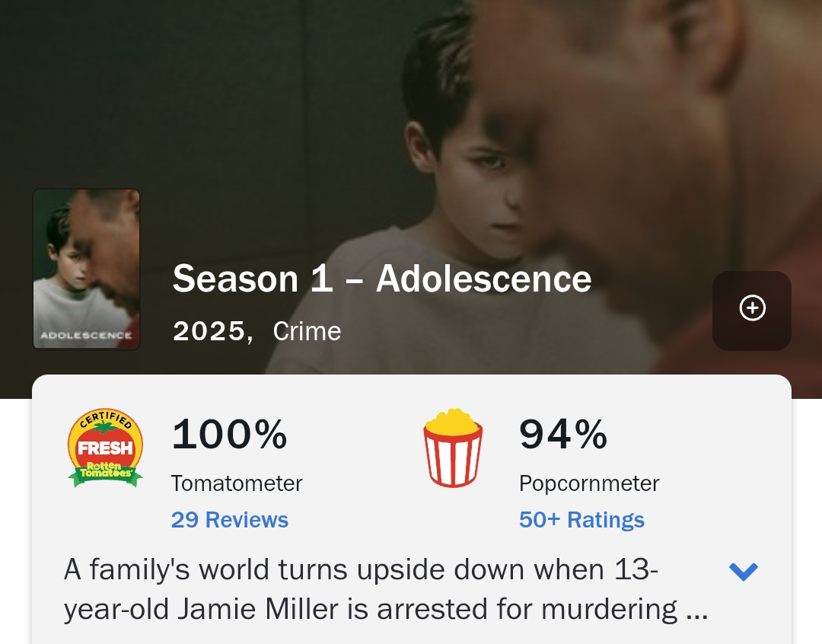Select the Tomatometer label
This screenshot has width=822, height=644.
point(237,483)
